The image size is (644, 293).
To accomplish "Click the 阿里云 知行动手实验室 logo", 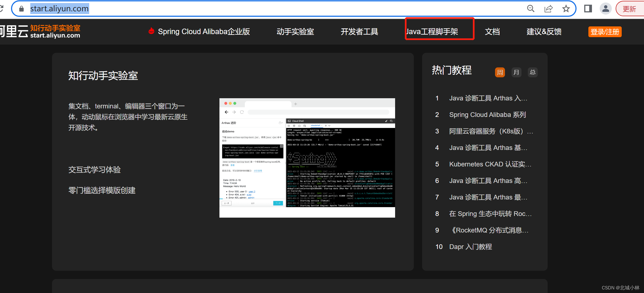I will click(x=40, y=31).
